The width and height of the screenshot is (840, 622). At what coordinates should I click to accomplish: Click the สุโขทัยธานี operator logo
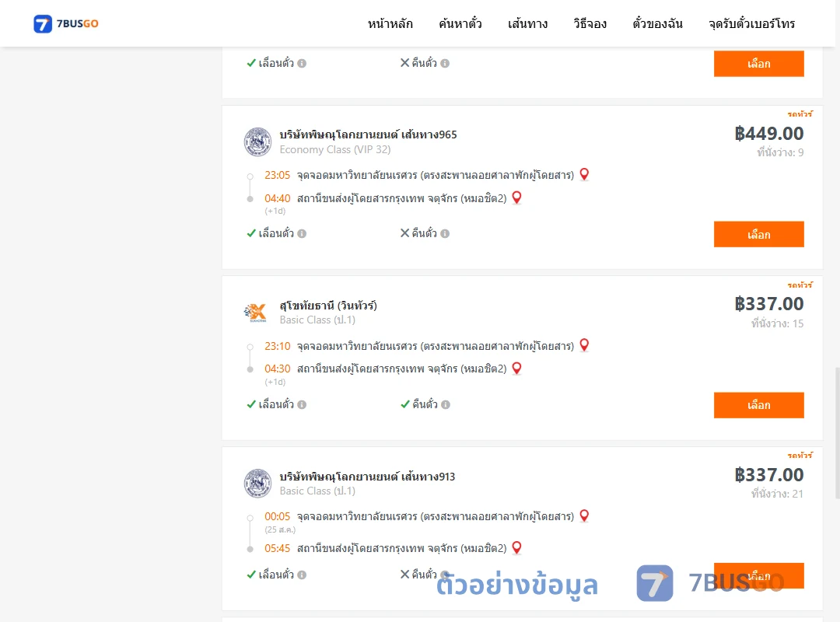[x=256, y=313]
